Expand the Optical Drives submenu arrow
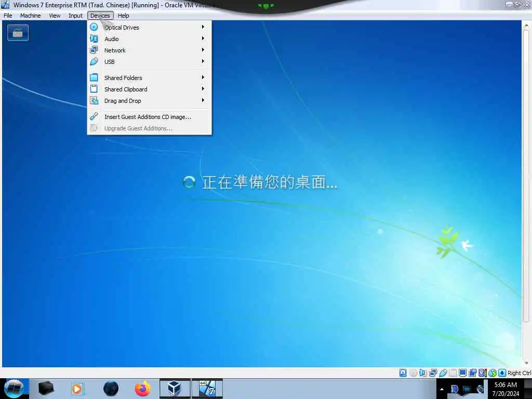Screen dimensions: 532x399 click(203, 27)
